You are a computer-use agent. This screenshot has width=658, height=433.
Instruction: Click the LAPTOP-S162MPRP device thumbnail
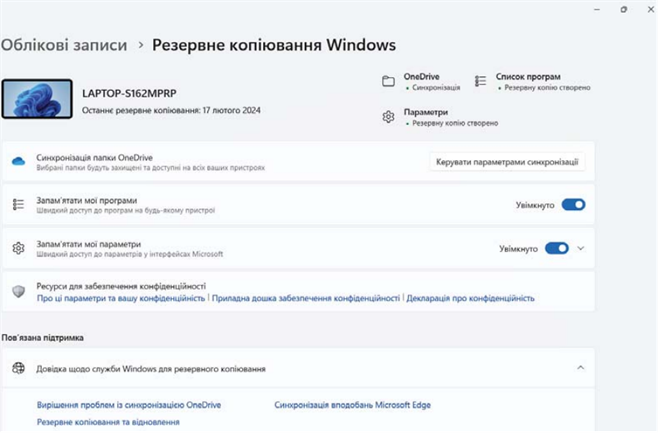coord(37,100)
